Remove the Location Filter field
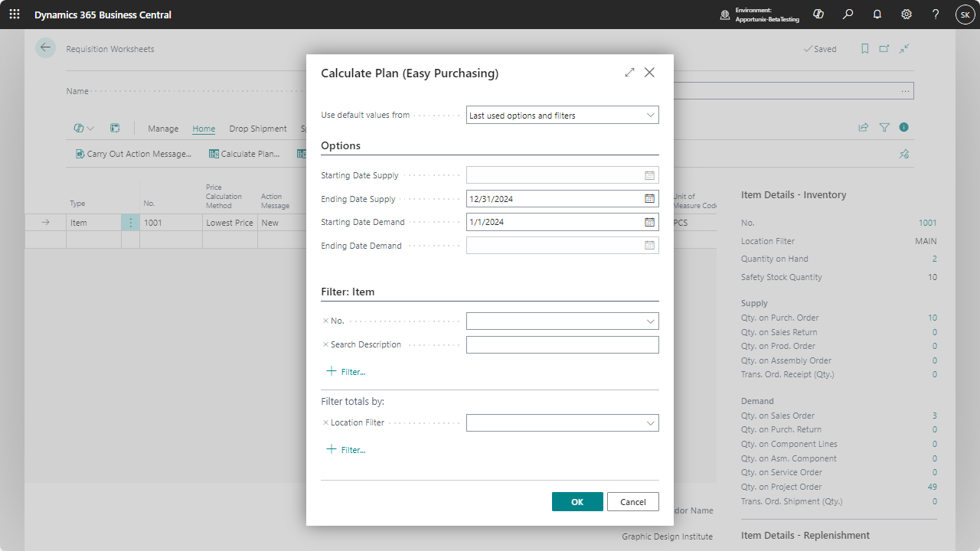This screenshot has width=980, height=551. tap(325, 422)
